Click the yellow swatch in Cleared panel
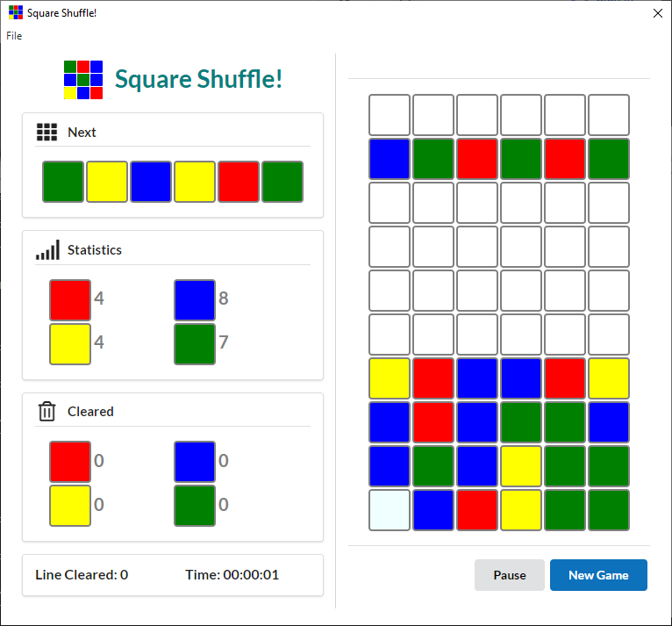672x626 pixels. point(70,506)
